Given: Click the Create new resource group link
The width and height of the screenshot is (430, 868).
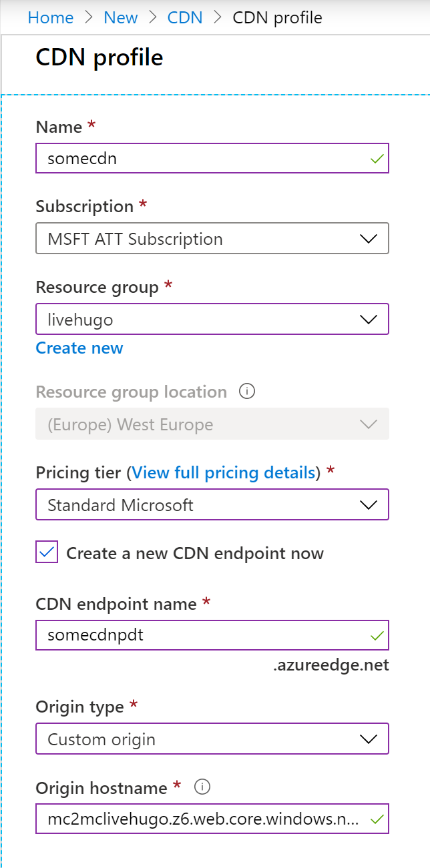Looking at the screenshot, I should click(x=79, y=348).
